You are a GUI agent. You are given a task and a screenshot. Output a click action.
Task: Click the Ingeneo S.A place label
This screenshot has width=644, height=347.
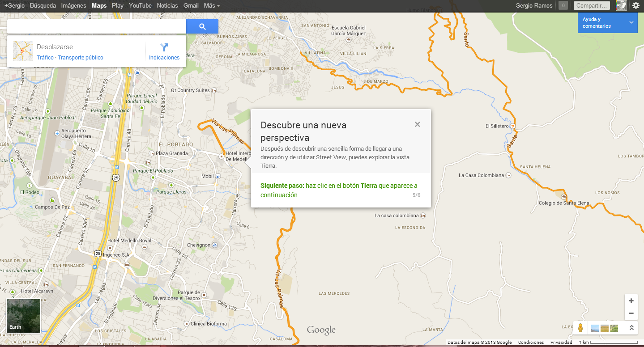coord(115,255)
